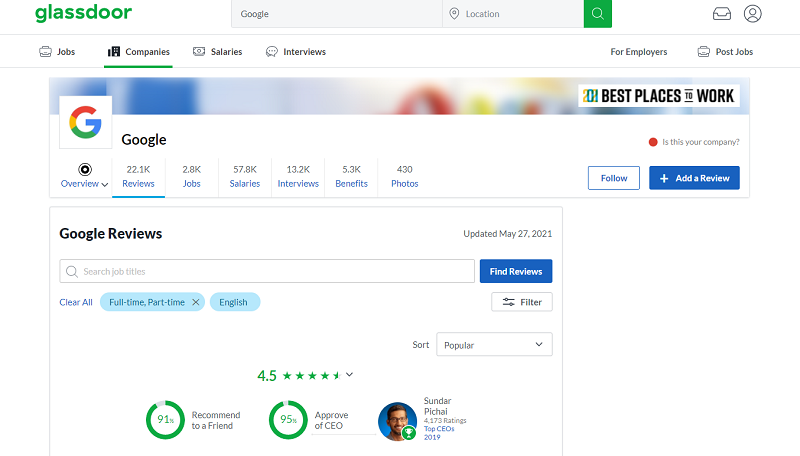800x456 pixels.
Task: Select the 2.8K Jobs tab
Action: [x=192, y=176]
